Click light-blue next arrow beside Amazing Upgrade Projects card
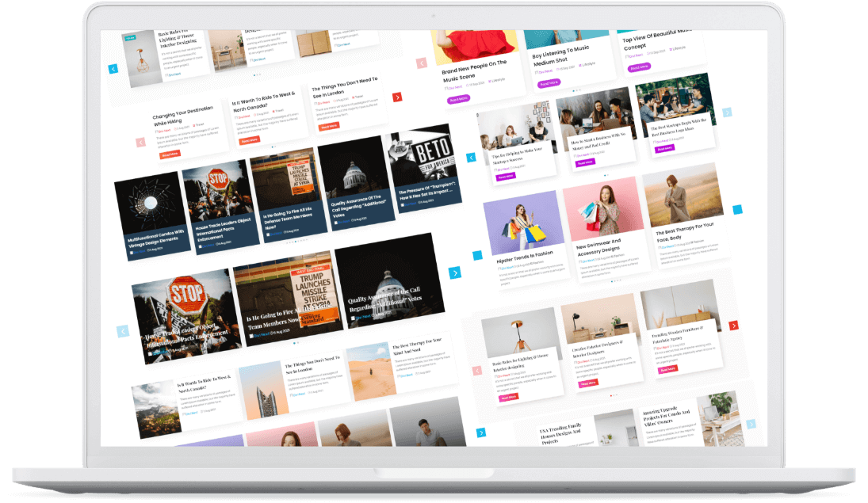Viewport: 868px width, 503px height. pyautogui.click(x=751, y=425)
